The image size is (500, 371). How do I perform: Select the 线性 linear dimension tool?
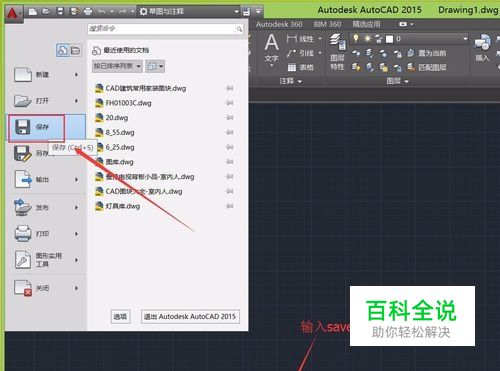pos(300,39)
